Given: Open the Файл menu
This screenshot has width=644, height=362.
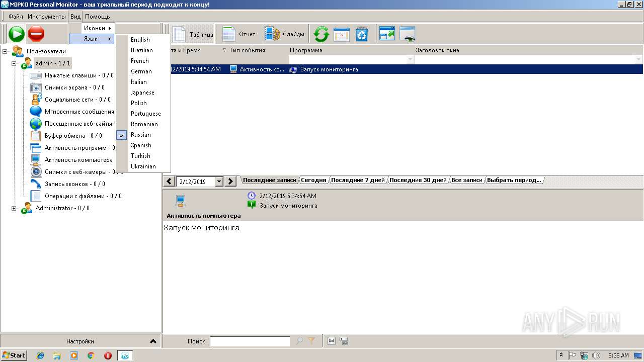Looking at the screenshot, I should click(16, 17).
